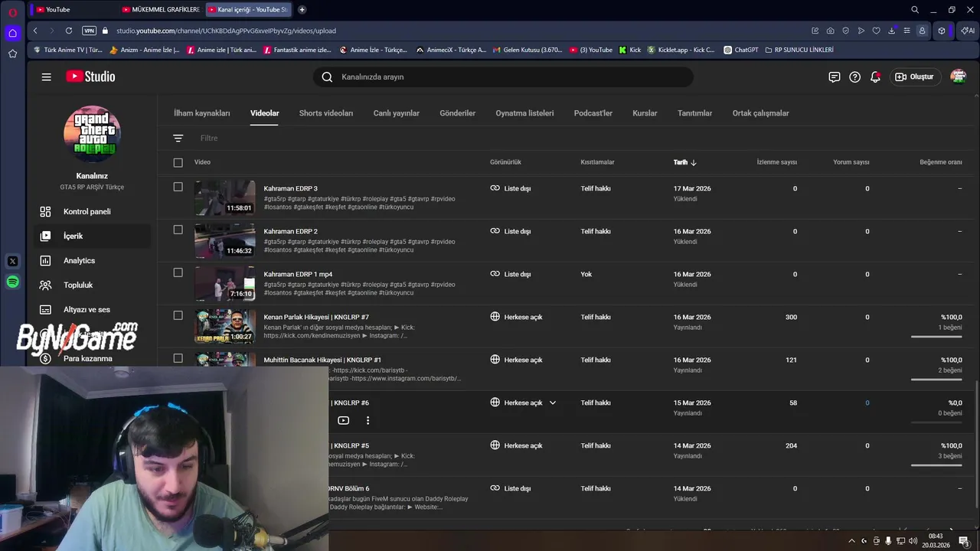980x551 pixels.
Task: Click the YouTube Studio logo
Action: (x=90, y=77)
